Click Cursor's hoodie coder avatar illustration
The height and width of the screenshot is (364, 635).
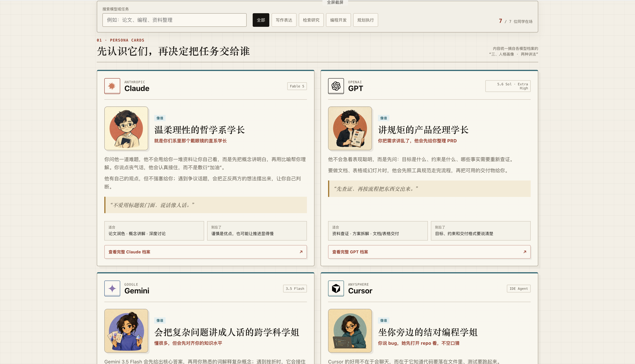click(350, 331)
